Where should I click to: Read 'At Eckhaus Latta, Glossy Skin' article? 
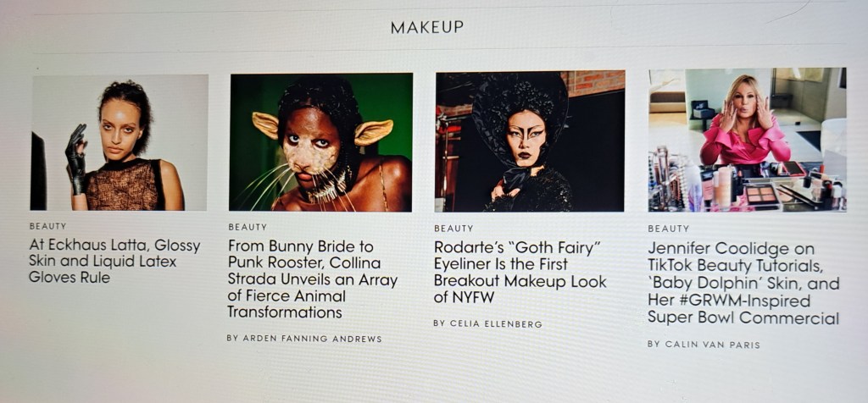[114, 261]
